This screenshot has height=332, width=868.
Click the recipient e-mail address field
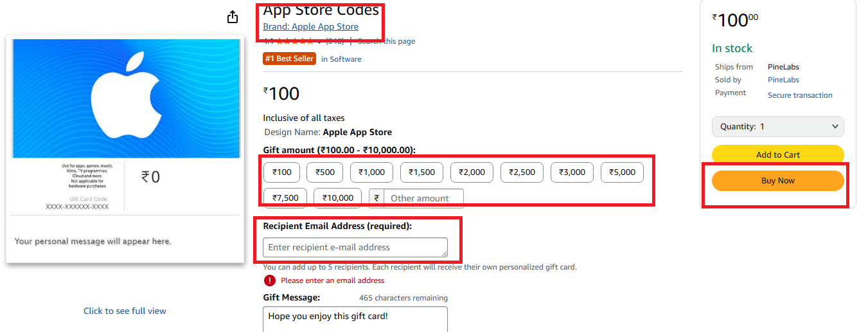pyautogui.click(x=355, y=247)
